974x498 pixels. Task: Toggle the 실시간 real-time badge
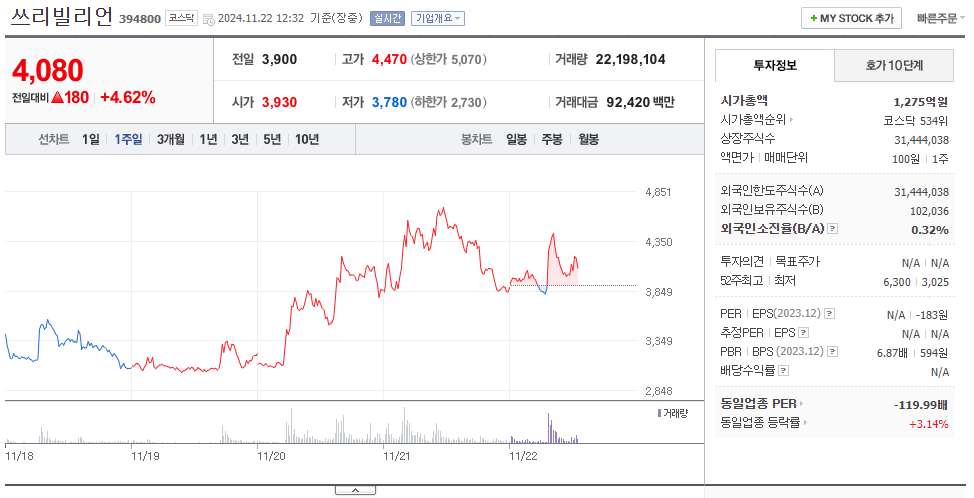pyautogui.click(x=388, y=19)
